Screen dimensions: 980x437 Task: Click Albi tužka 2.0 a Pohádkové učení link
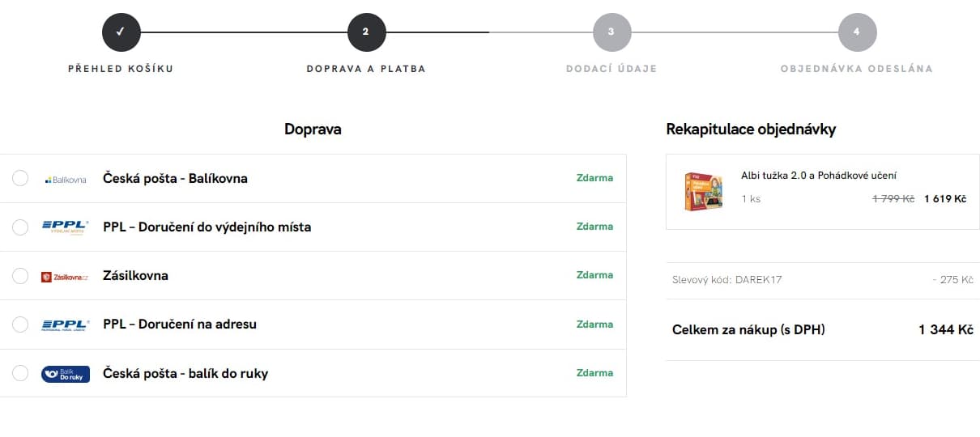(818, 176)
